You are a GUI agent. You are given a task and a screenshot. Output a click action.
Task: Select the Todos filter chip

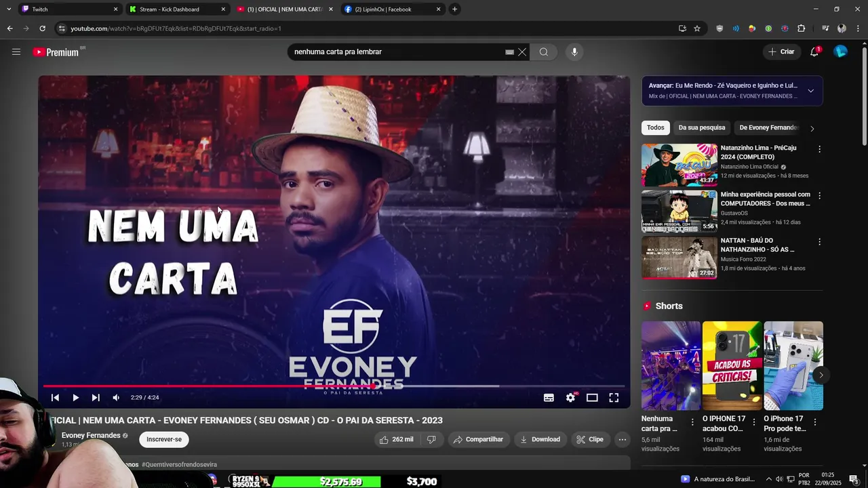point(655,127)
